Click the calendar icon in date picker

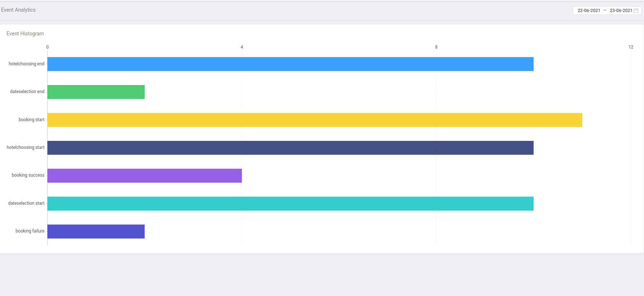(x=636, y=11)
